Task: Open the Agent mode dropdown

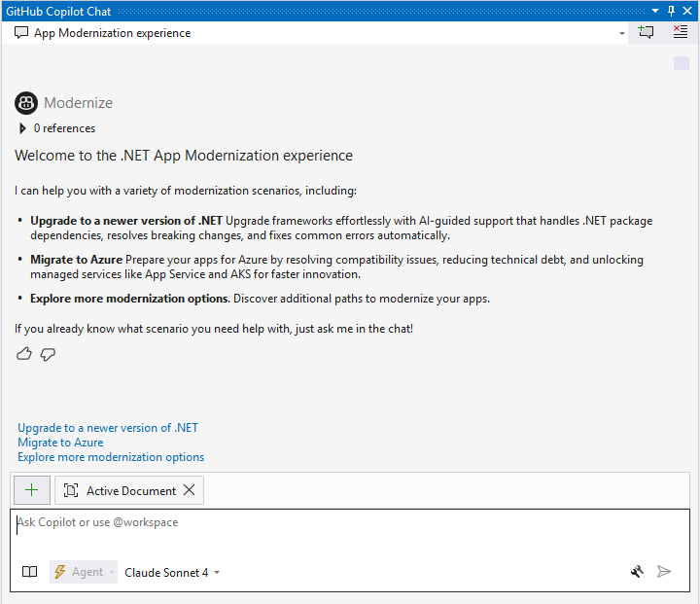Action: [84, 572]
